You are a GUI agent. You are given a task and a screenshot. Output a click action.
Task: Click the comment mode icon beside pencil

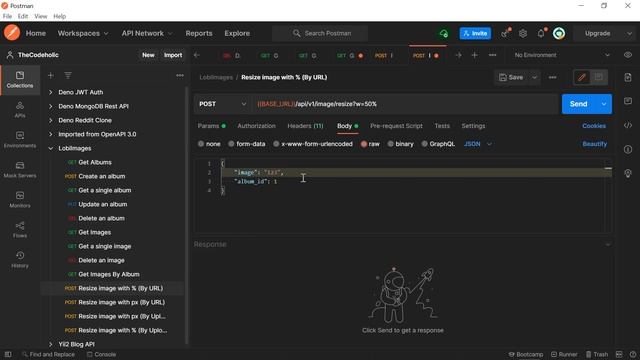(598, 77)
